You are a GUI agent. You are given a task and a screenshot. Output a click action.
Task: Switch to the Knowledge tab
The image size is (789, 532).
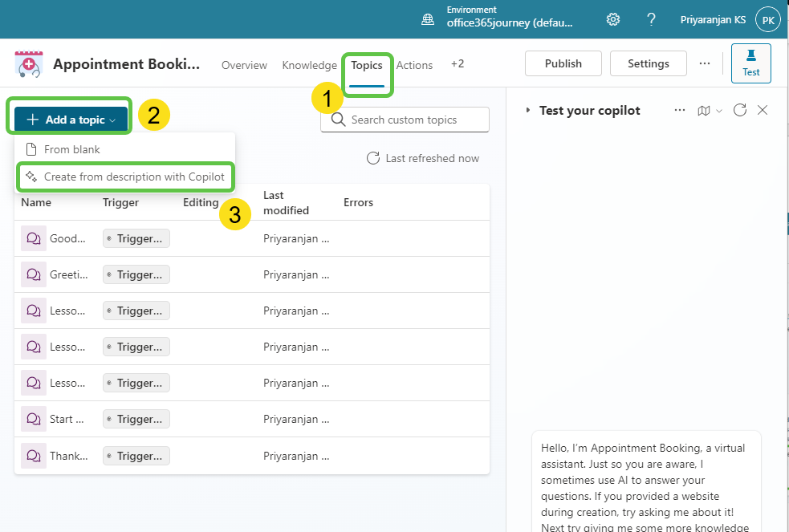[x=309, y=65]
